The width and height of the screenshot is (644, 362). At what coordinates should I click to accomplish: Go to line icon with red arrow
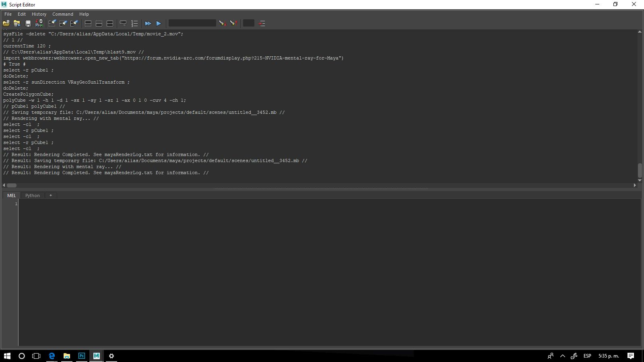262,23
